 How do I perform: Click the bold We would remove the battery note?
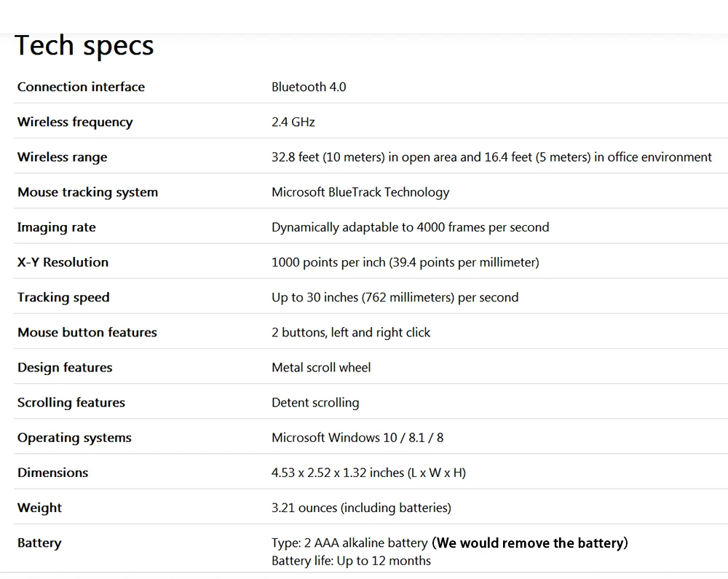tap(530, 543)
